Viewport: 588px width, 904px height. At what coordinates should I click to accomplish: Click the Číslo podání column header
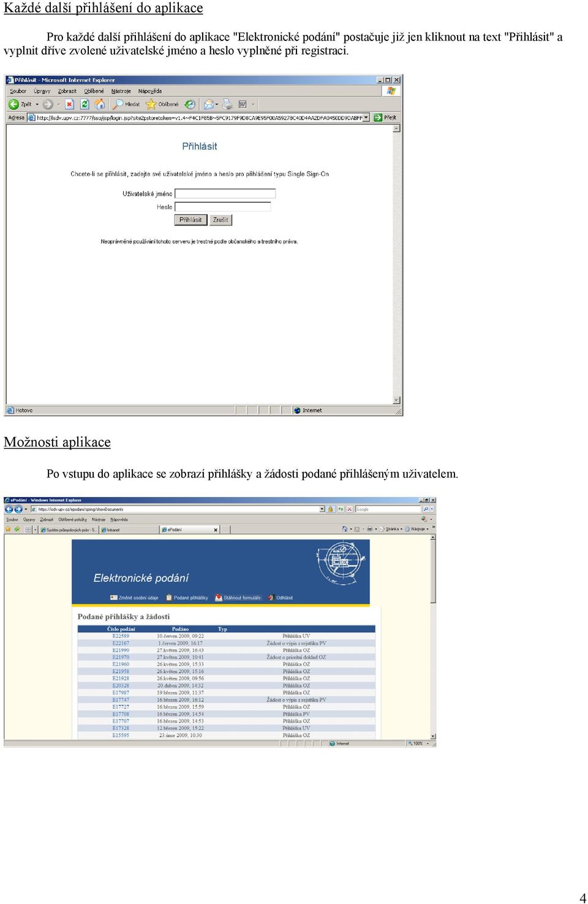121,629
